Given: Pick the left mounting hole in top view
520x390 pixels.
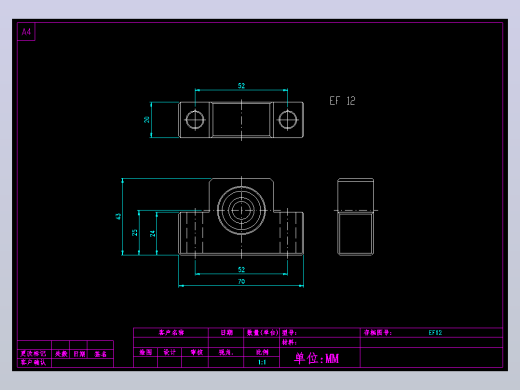Looking at the screenshot, I should pyautogui.click(x=195, y=119).
